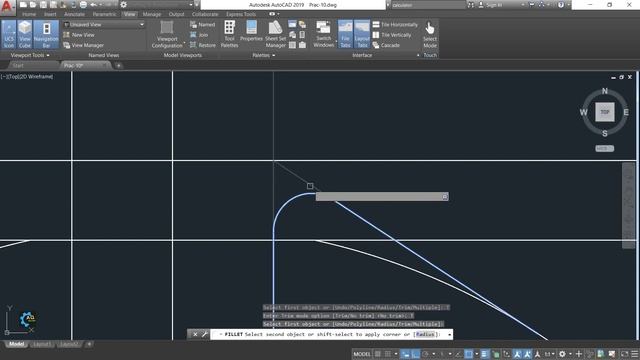This screenshot has height=360, width=640.
Task: Open the Switch Windows dropdown
Action: [x=324, y=34]
